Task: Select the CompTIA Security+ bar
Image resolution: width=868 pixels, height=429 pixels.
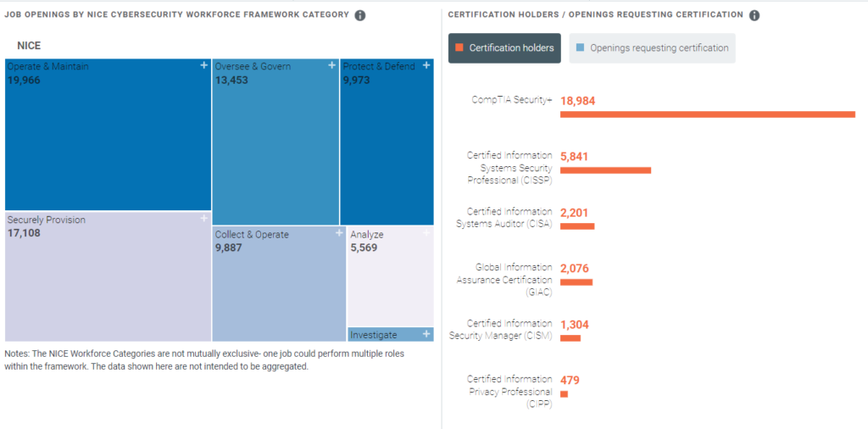Action: 707,114
